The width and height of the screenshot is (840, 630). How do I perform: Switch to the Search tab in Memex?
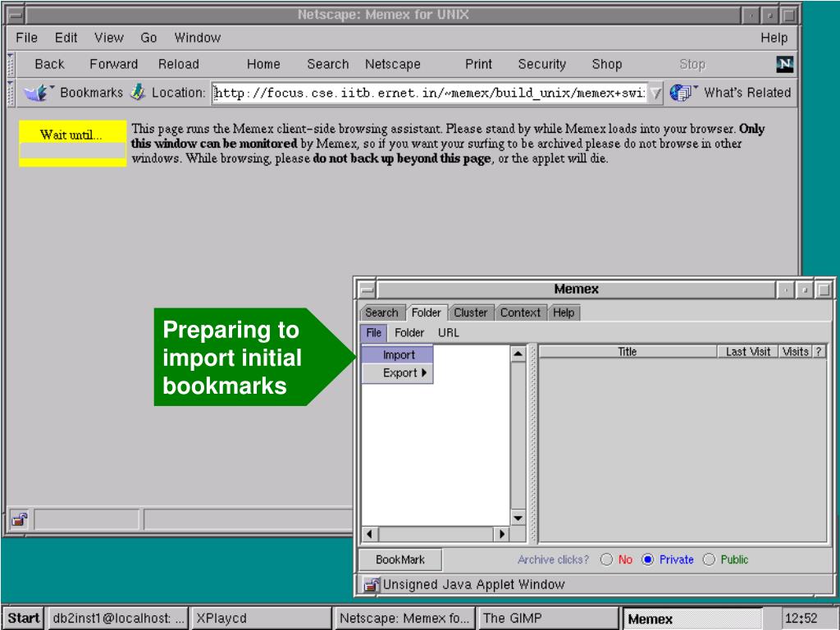tap(381, 313)
